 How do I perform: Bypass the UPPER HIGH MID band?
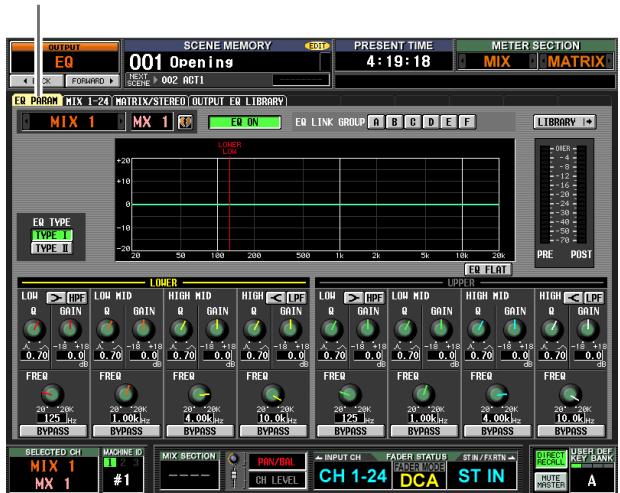tap(497, 431)
